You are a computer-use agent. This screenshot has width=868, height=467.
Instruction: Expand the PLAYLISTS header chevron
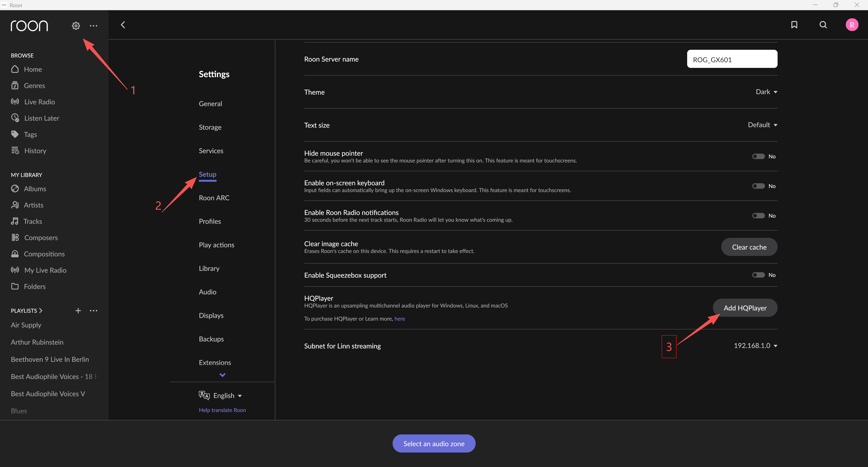[41, 311]
